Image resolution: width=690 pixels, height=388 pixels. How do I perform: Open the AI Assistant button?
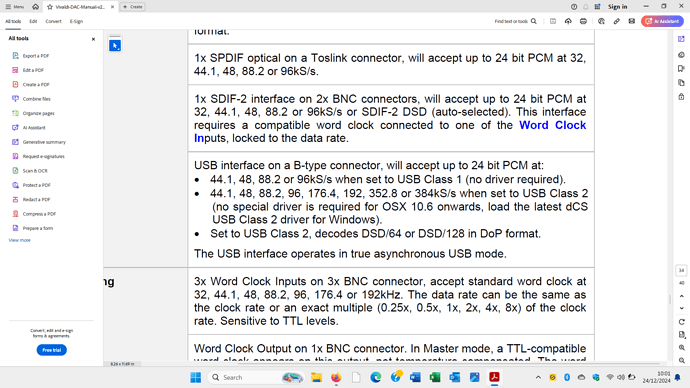tap(662, 21)
